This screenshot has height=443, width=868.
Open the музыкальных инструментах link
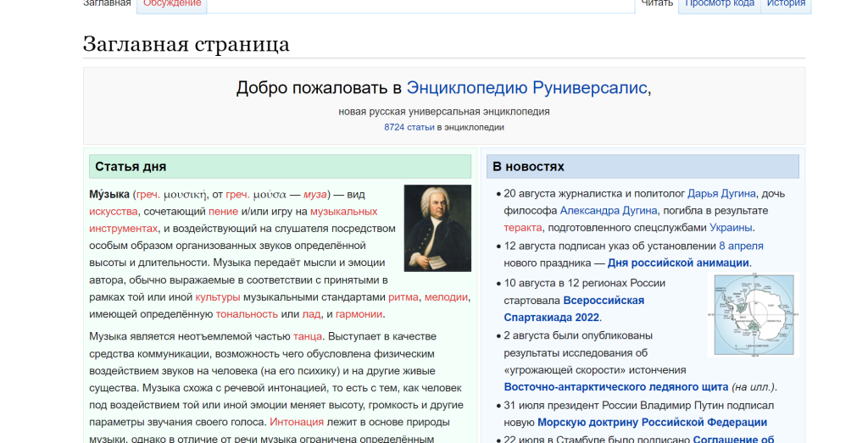click(x=233, y=219)
